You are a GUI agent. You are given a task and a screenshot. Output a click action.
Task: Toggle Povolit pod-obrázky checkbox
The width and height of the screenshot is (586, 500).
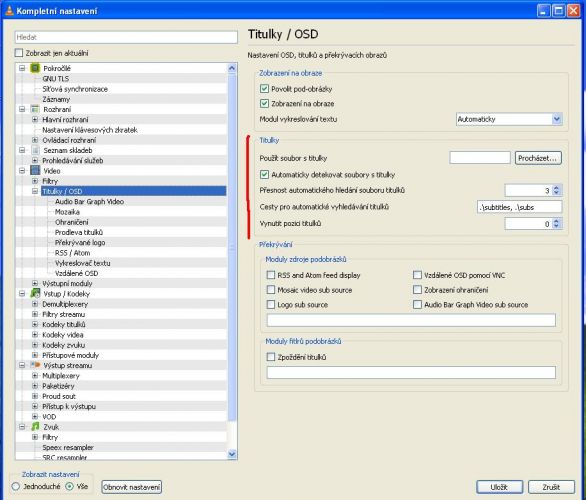click(x=264, y=89)
